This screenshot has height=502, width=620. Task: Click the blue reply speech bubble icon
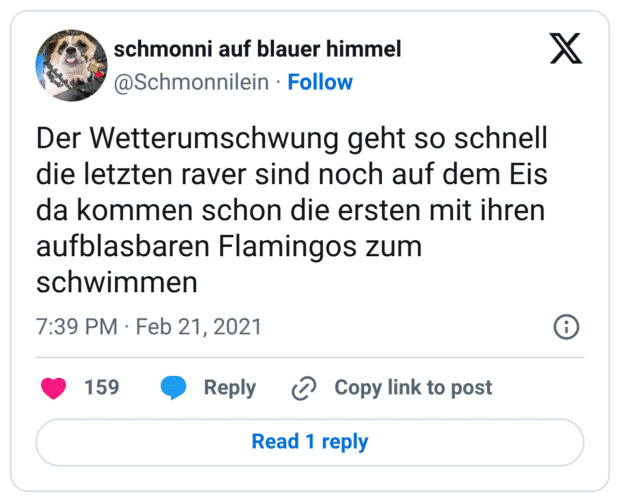(x=174, y=388)
